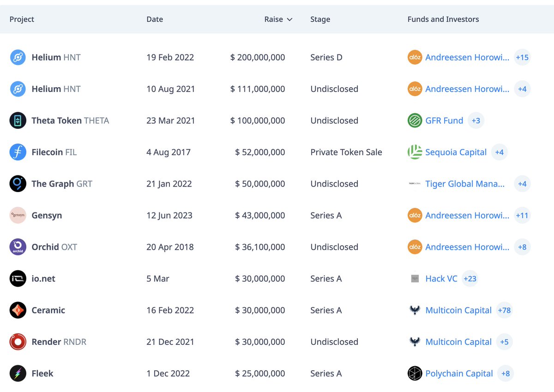
Task: Click the a16z logo in the Orchid row
Action: pos(415,247)
